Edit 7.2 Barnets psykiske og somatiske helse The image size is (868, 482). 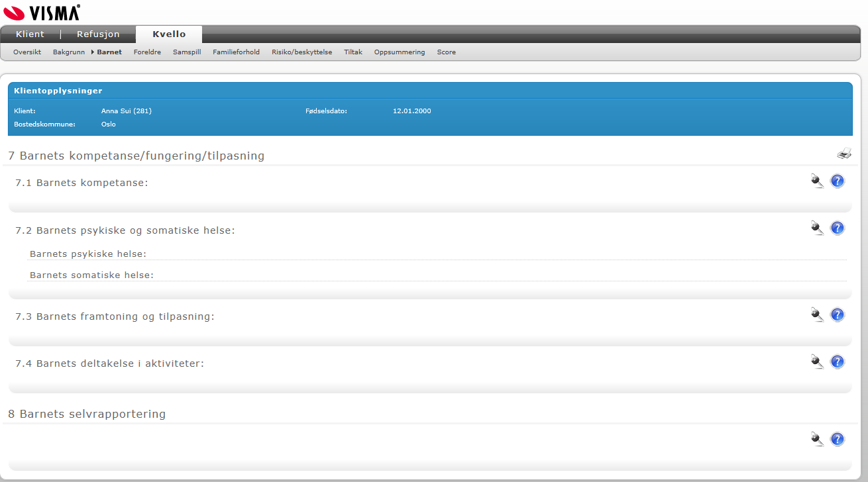818,228
